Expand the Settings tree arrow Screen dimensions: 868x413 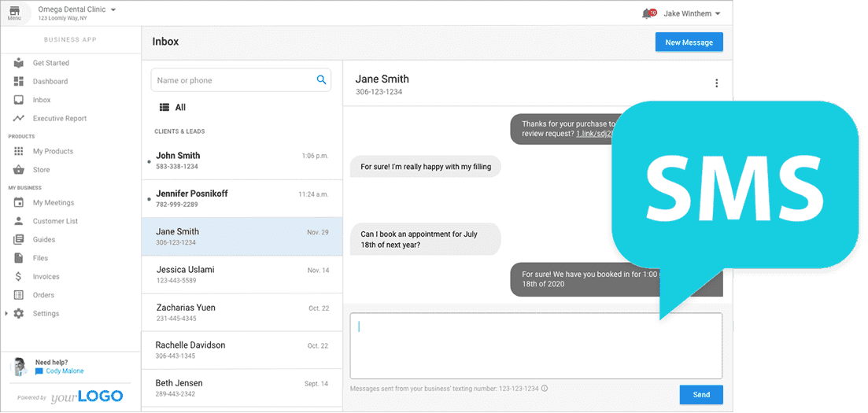coord(6,314)
